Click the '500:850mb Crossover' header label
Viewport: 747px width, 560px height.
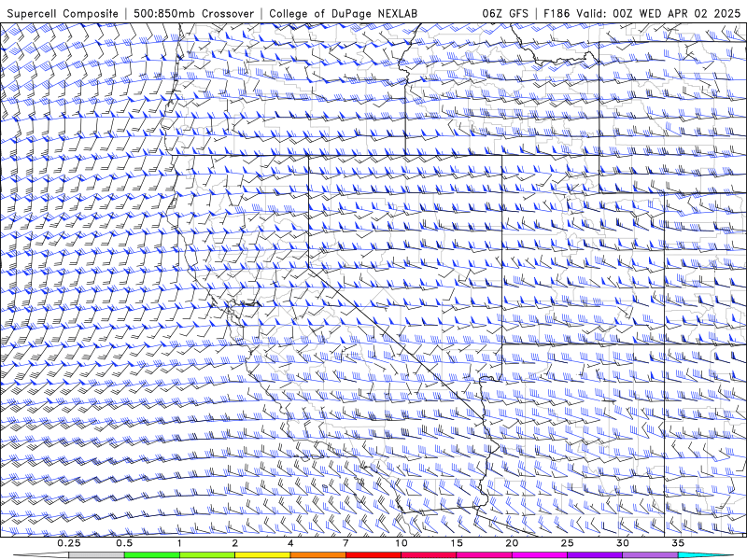193,13
